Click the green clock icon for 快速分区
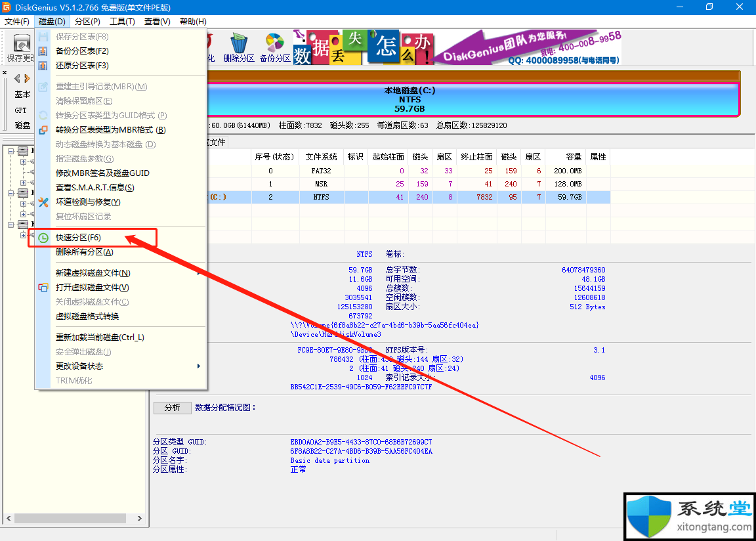Screen dimensions: 756x541 (x=43, y=238)
